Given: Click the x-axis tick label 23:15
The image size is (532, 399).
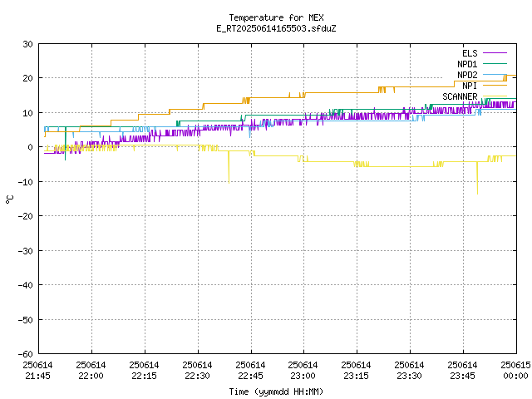Looking at the screenshot, I should (357, 376).
